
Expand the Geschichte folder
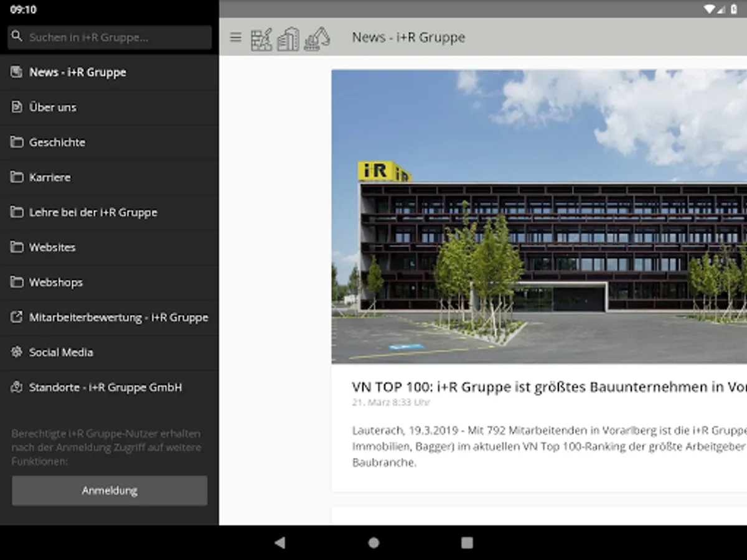57,142
